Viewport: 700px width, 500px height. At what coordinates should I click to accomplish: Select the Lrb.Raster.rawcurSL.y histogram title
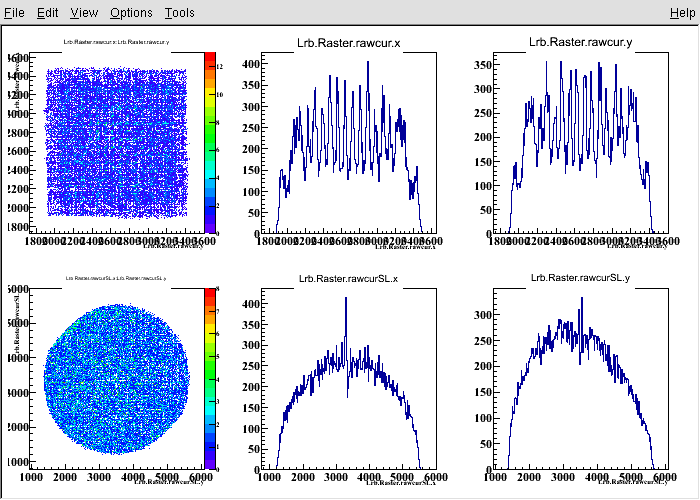[x=580, y=278]
